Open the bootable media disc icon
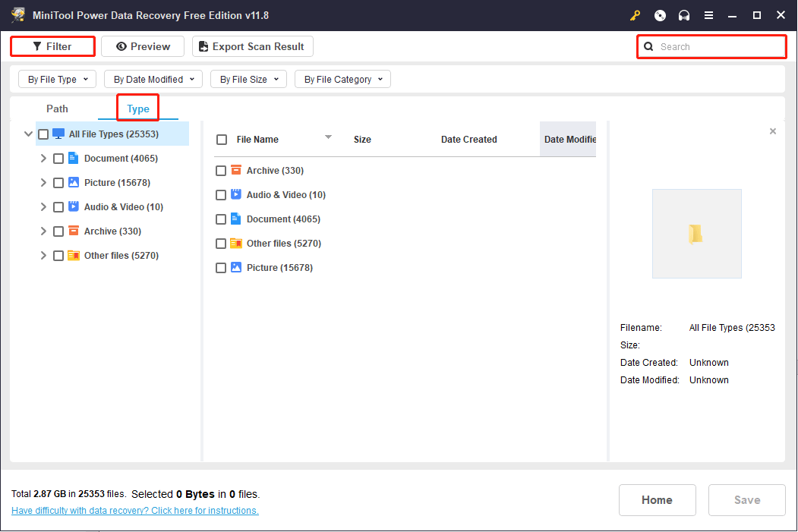 [660, 16]
